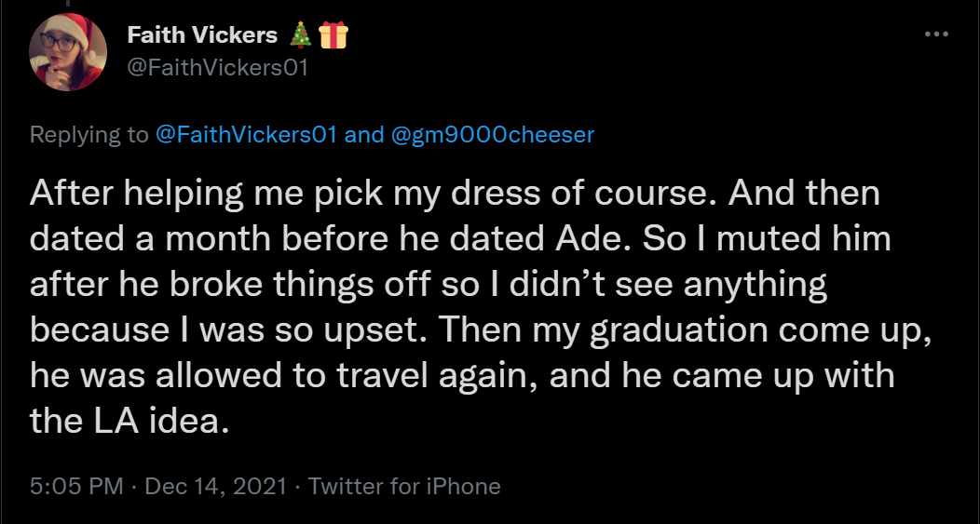This screenshot has width=980, height=524.
Task: Open the three-dot More menu on tweet
Action: tap(936, 34)
